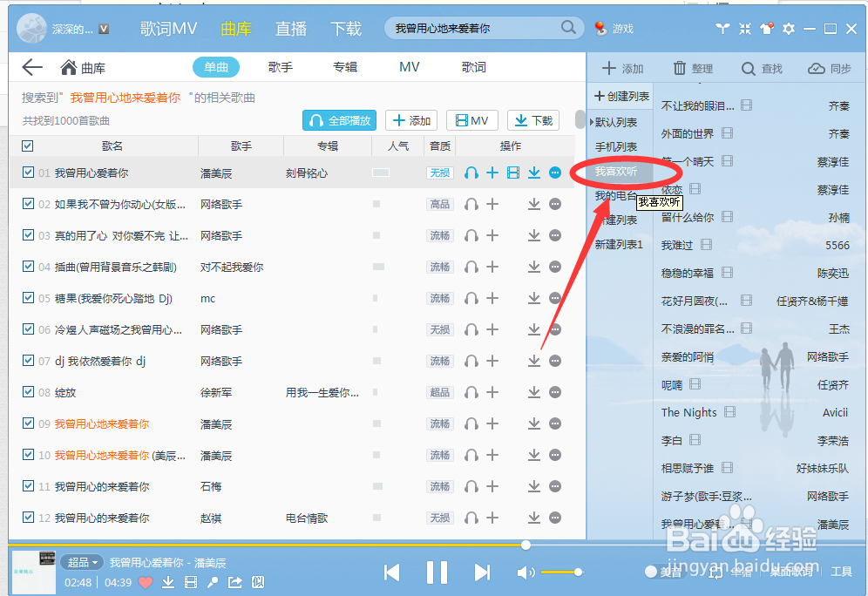Click the 添加 button above results
Viewport: 868px width, 596px height.
click(411, 120)
